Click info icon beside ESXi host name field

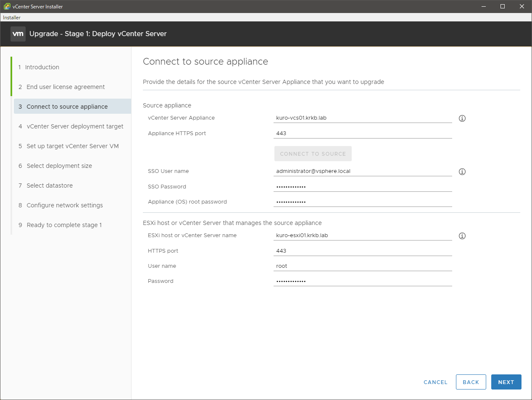point(462,236)
